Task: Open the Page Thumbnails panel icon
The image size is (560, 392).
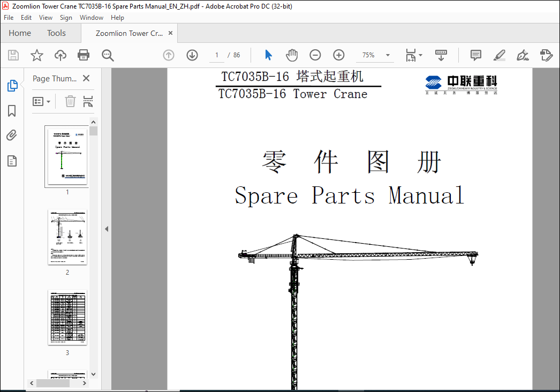Action: (x=12, y=85)
